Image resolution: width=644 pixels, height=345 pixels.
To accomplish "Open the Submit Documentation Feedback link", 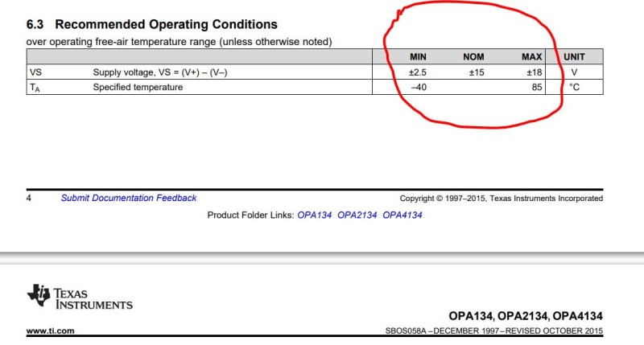I will pyautogui.click(x=128, y=198).
